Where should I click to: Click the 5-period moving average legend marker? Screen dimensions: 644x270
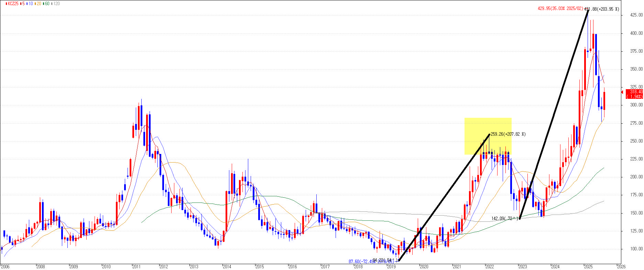(x=23, y=3)
